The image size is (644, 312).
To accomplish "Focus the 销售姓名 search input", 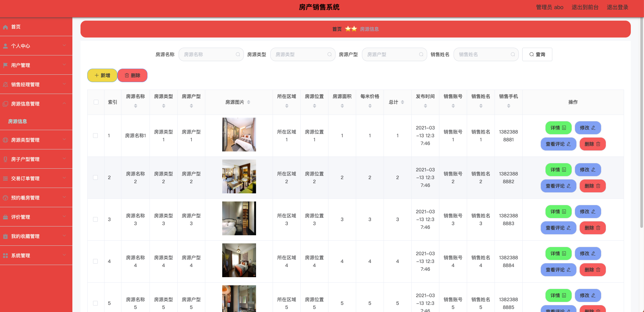I will click(486, 54).
